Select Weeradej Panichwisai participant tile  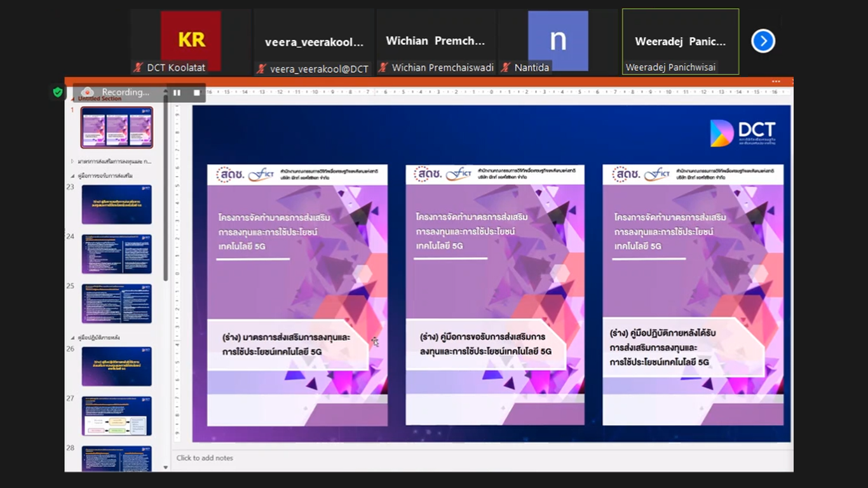681,42
